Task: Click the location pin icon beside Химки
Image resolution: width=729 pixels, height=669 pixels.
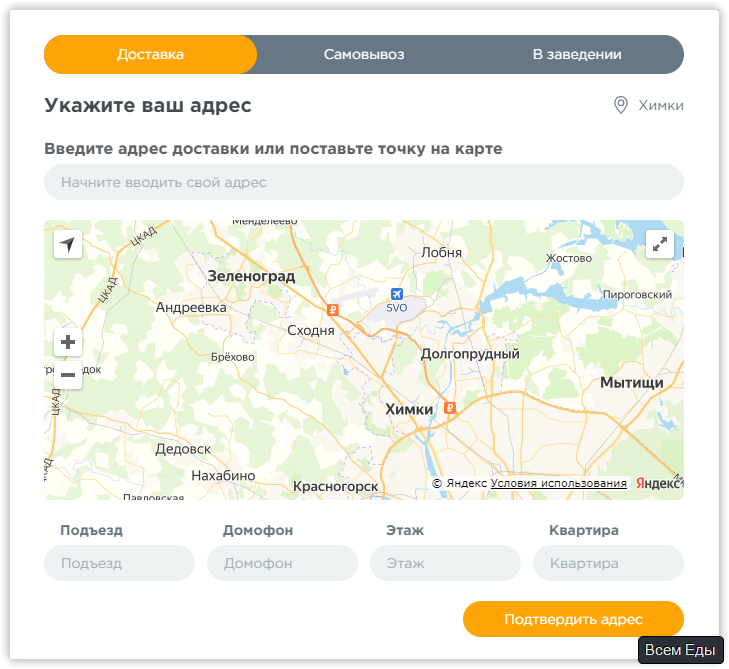Action: click(x=621, y=105)
